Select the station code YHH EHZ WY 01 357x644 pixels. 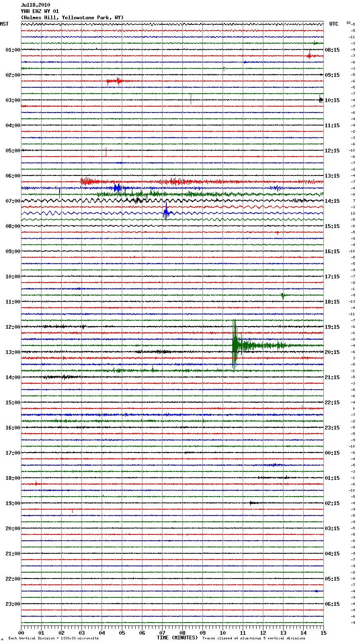tap(40, 11)
